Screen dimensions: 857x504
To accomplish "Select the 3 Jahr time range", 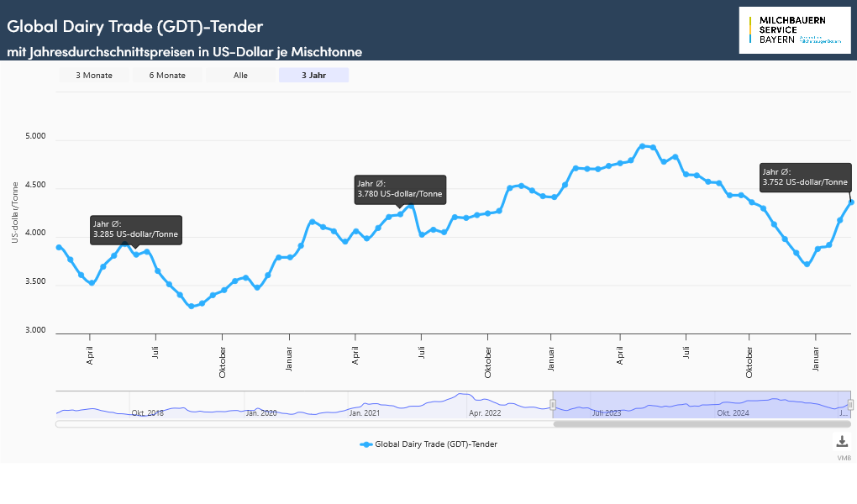I will tap(313, 76).
